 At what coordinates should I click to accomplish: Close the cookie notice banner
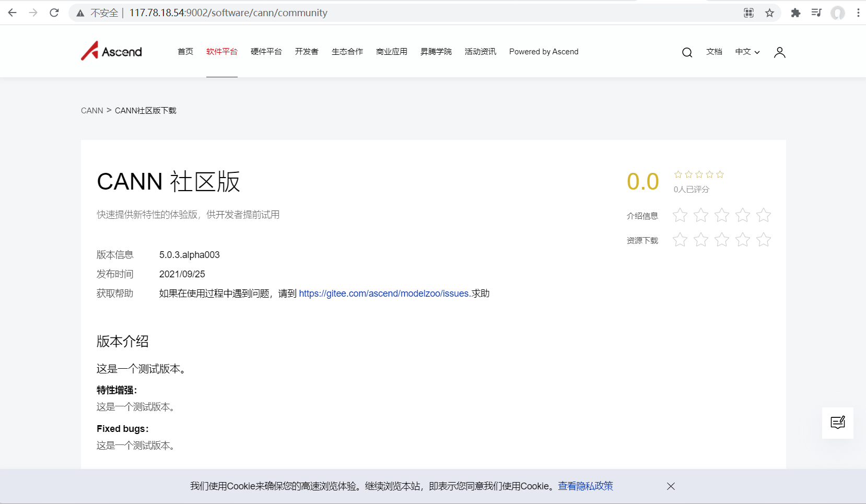click(671, 486)
